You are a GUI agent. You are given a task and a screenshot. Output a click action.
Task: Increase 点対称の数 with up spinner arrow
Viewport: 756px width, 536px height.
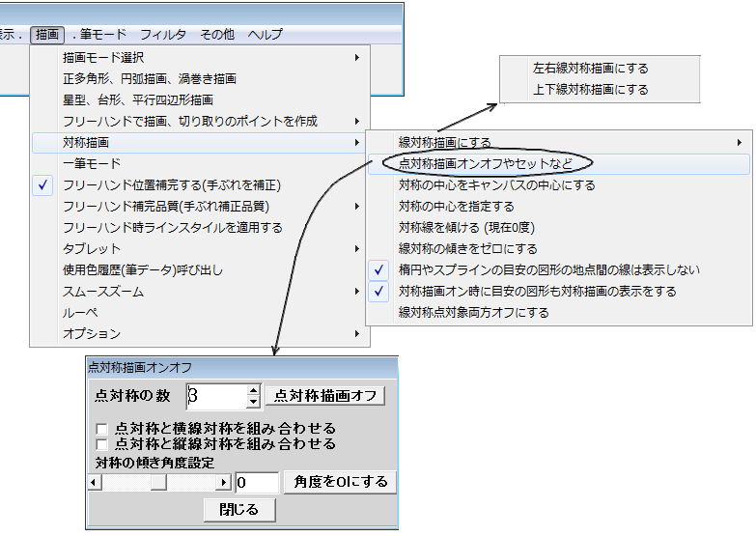pos(254,390)
